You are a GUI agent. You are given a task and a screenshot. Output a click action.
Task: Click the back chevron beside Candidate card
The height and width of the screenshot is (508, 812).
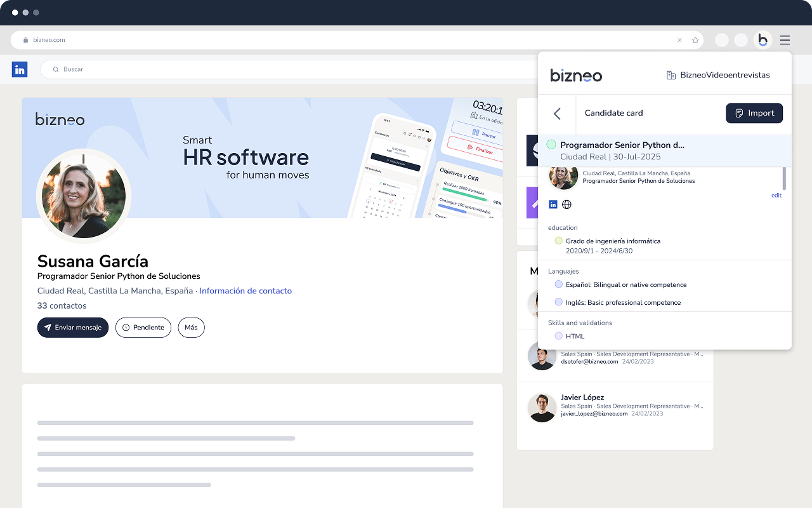(557, 114)
